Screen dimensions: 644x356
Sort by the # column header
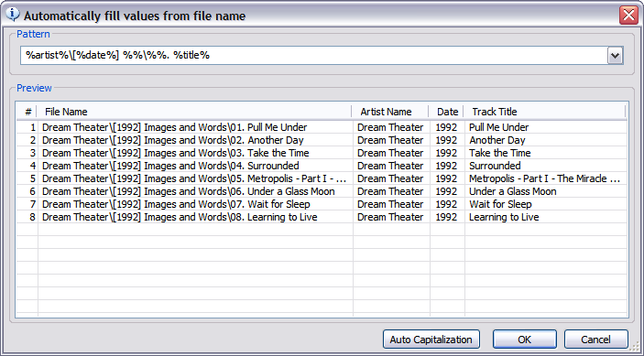click(27, 112)
